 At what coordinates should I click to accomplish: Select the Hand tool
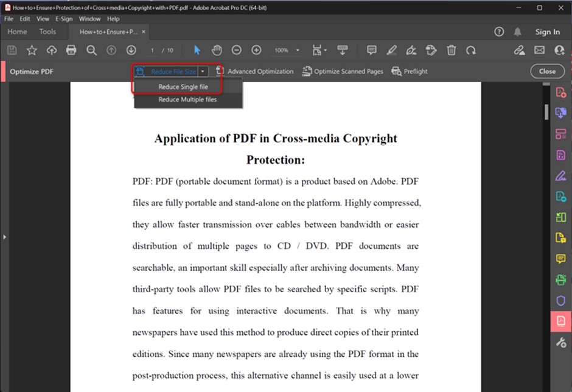217,50
